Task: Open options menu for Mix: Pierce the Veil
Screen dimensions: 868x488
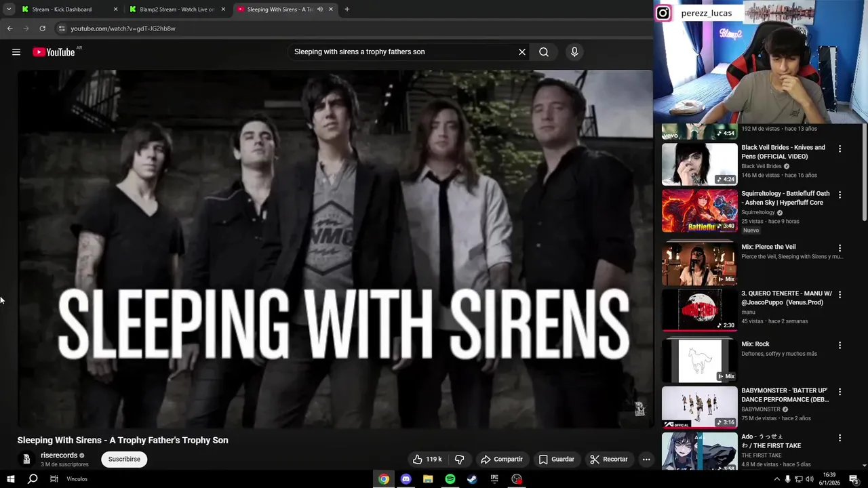Action: [840, 249]
